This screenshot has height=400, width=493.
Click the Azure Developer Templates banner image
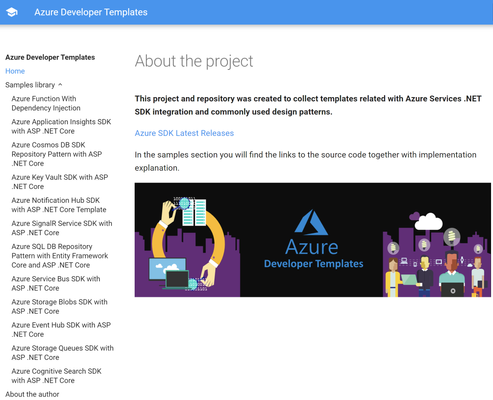pyautogui.click(x=313, y=240)
